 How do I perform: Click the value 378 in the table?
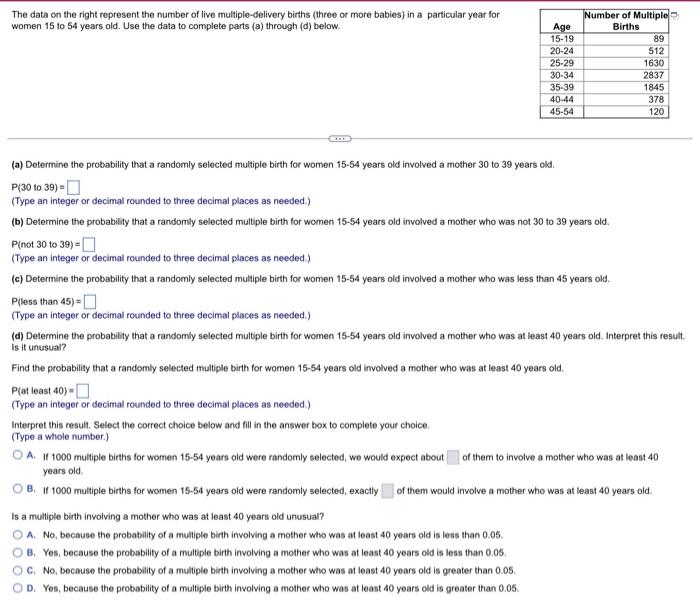pos(656,99)
